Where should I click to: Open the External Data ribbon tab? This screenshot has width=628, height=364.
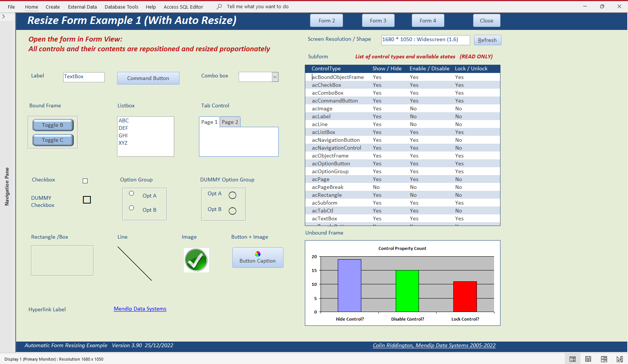(x=82, y=7)
